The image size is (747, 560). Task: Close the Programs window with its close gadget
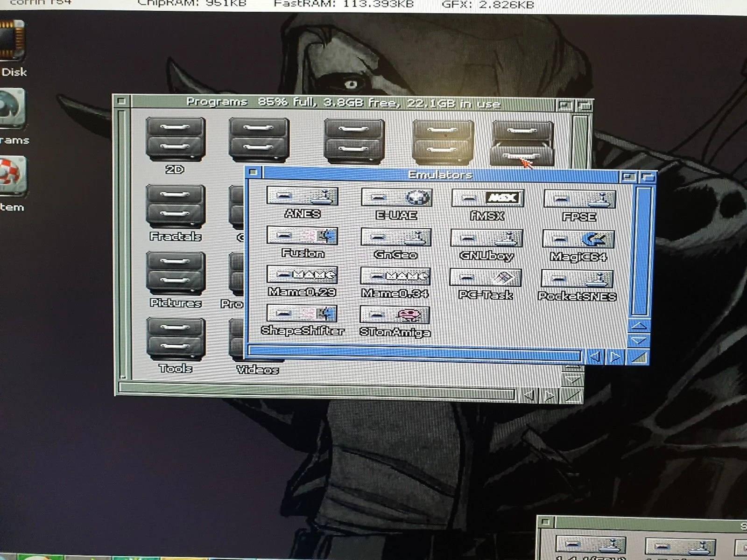pos(122,101)
